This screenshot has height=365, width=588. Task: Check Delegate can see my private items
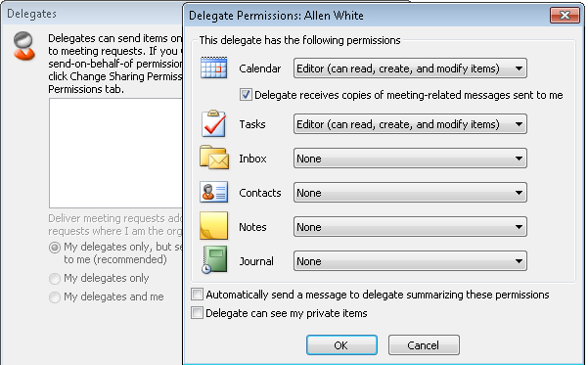198,312
